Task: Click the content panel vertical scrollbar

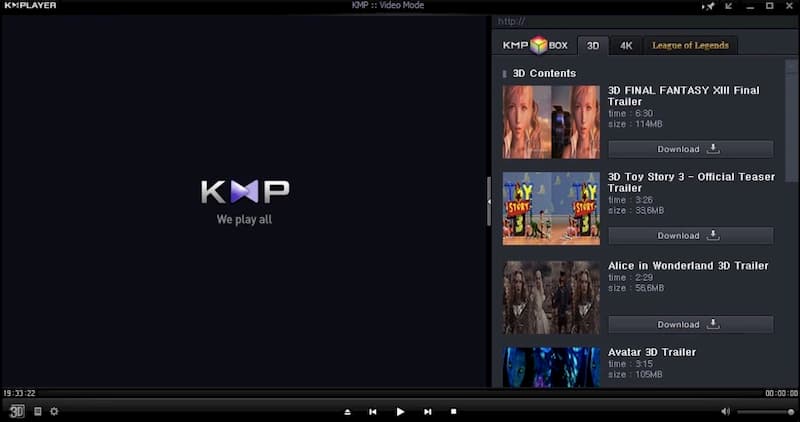Action: pos(792,120)
